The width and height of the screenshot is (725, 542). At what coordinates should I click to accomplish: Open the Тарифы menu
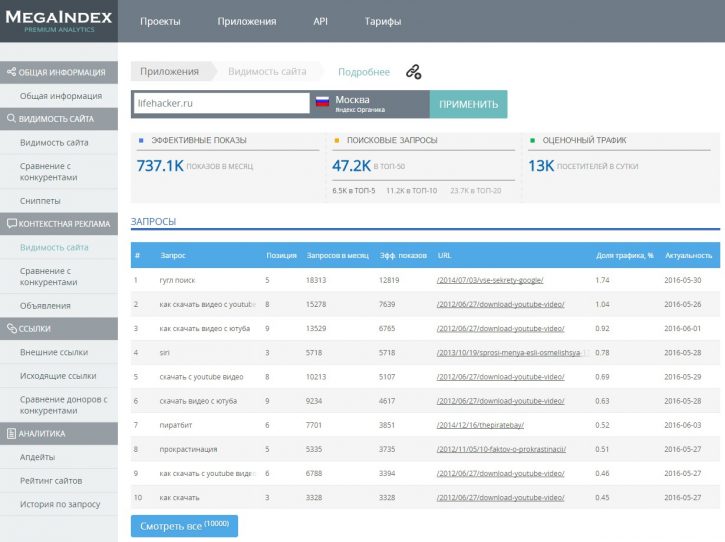tap(383, 21)
